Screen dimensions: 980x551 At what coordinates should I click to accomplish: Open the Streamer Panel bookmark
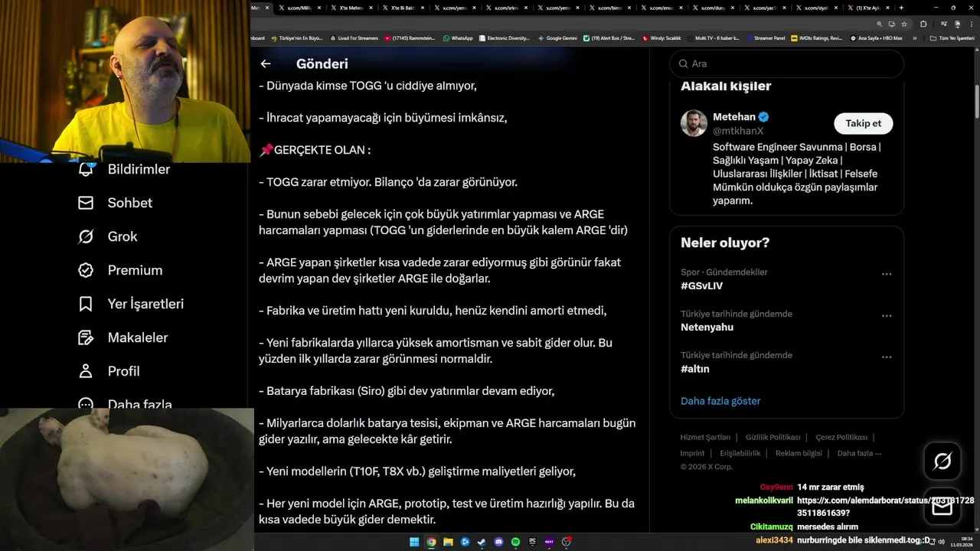coord(765,37)
